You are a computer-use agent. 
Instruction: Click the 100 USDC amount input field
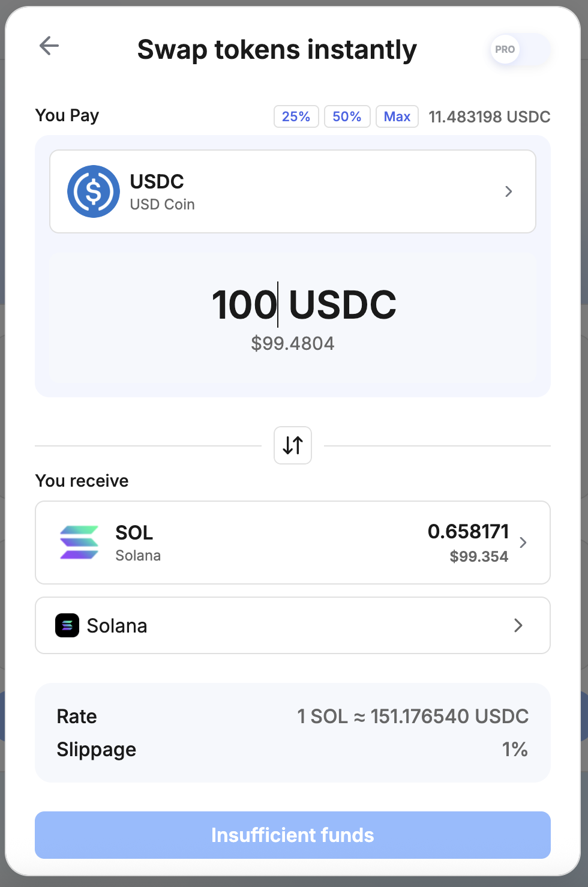point(293,305)
